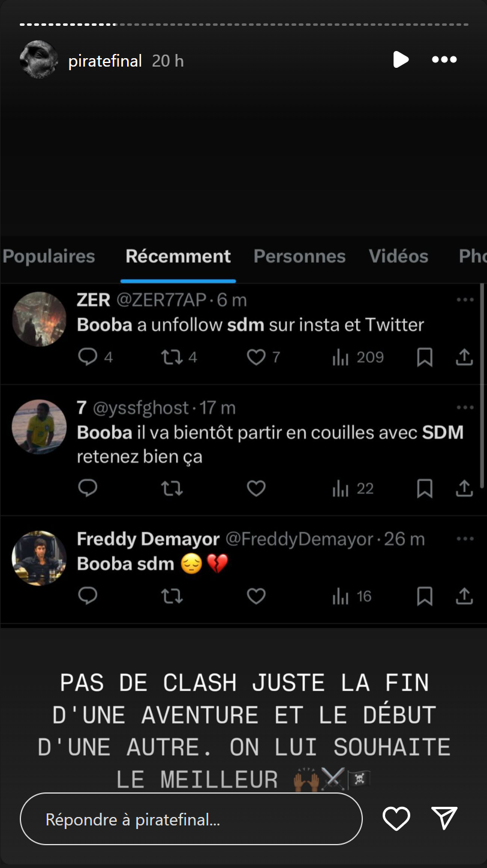Open piratefinal profile picture
487x868 pixels.
(38, 60)
